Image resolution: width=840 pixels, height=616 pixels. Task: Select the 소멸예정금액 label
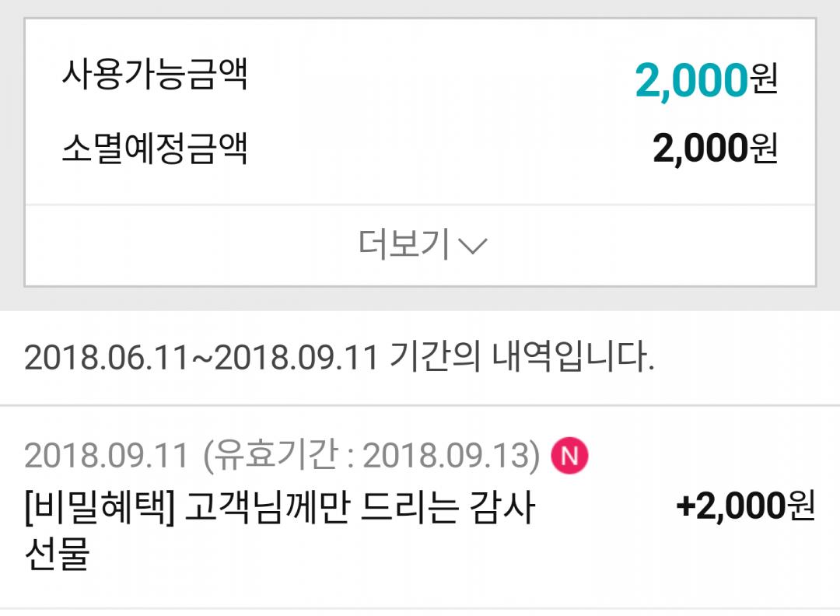pos(154,148)
